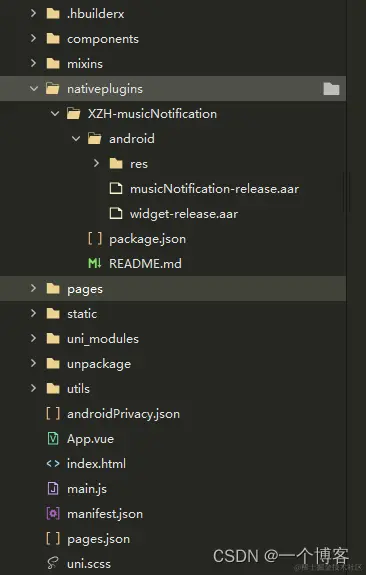The image size is (366, 575).
Task: Collapse the XZH-musicNotification folder chevron
Action: [55, 114]
